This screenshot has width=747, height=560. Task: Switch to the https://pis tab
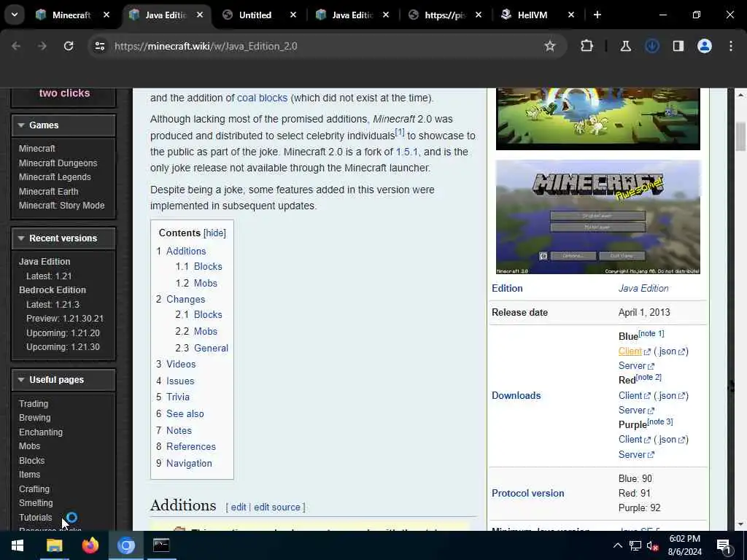point(444,15)
